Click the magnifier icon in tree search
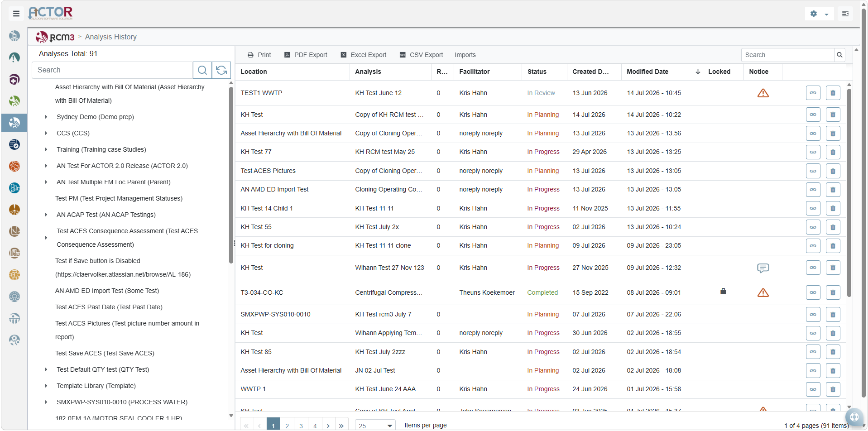The height and width of the screenshot is (431, 868). [x=202, y=70]
